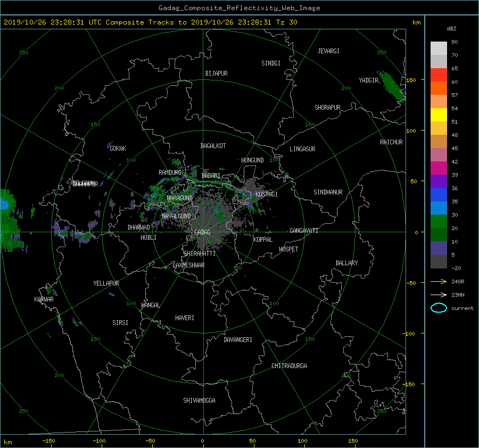The image size is (479, 448).
Task: Click the BIJAPUR city label
Action: point(216,74)
